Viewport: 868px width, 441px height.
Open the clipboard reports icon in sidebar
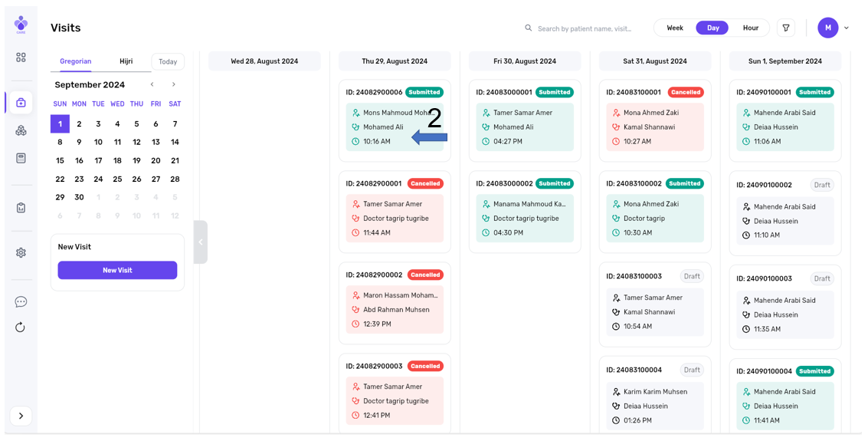21,208
